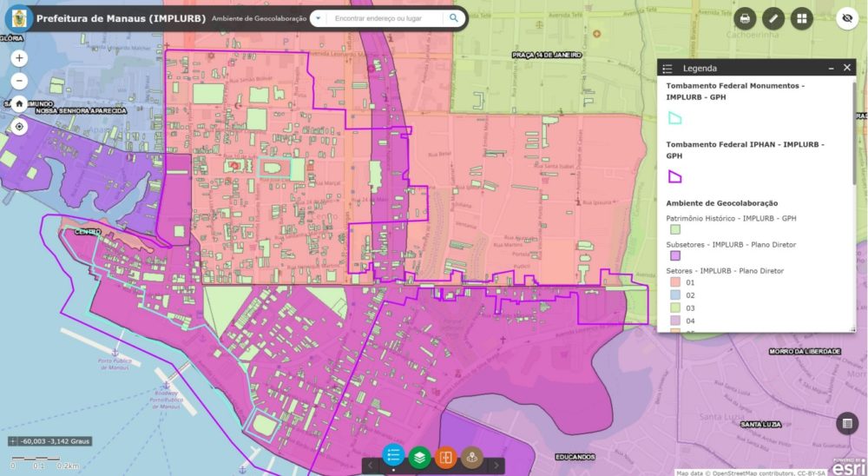Image resolution: width=868 pixels, height=476 pixels.
Task: Expand the search source dropdown arrow
Action: coord(318,18)
